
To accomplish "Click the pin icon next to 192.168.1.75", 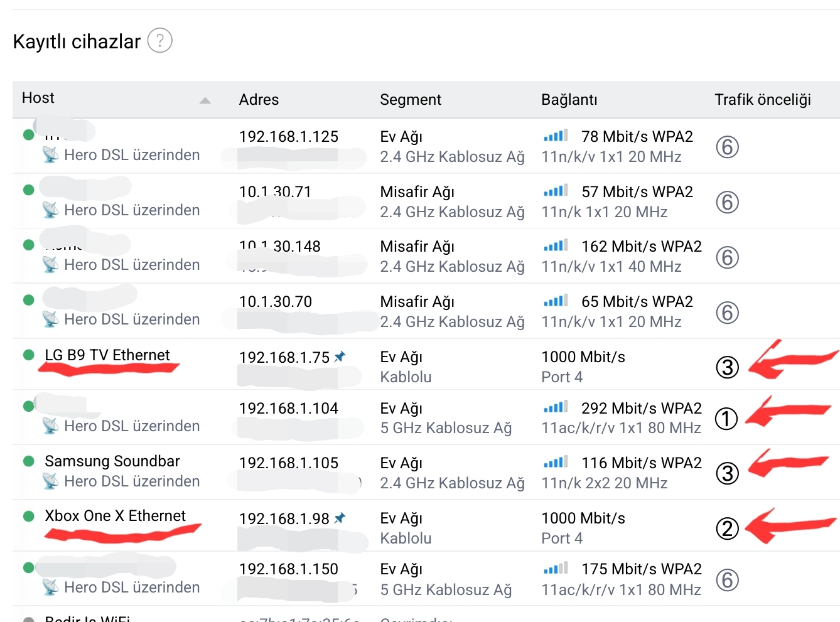I will (340, 357).
